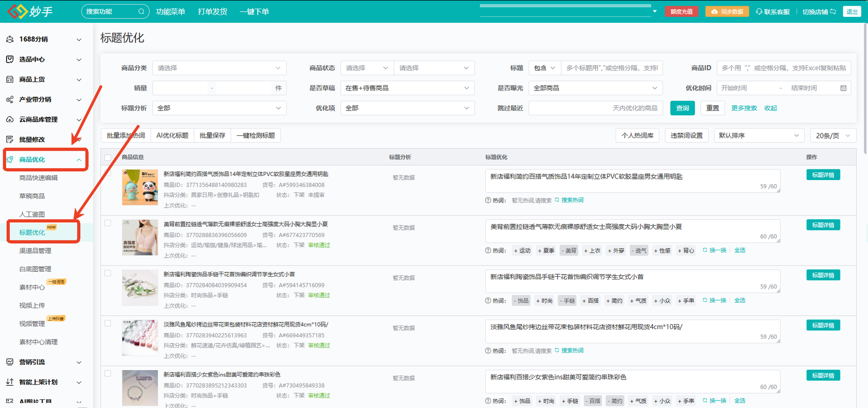Remove selected hot word 手链 from 陶瓷饰品 title
Viewport: 868px width, 408px height.
567,301
